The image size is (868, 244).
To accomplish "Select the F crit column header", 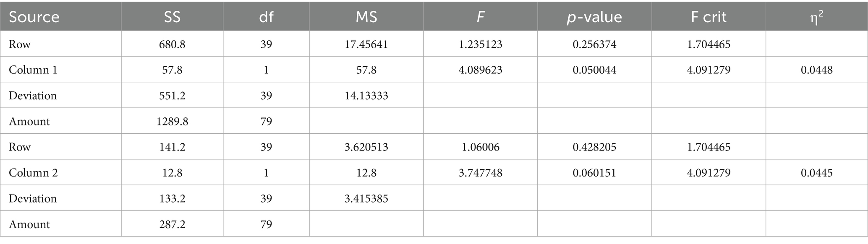I will click(709, 17).
